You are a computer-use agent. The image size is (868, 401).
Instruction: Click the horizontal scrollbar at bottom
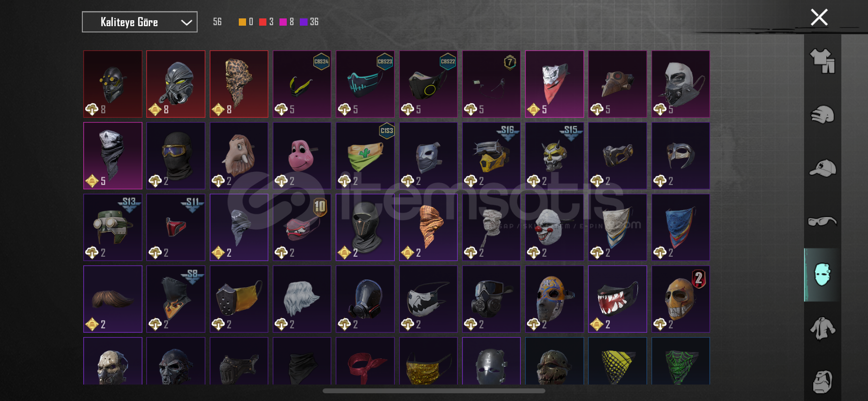click(x=434, y=391)
